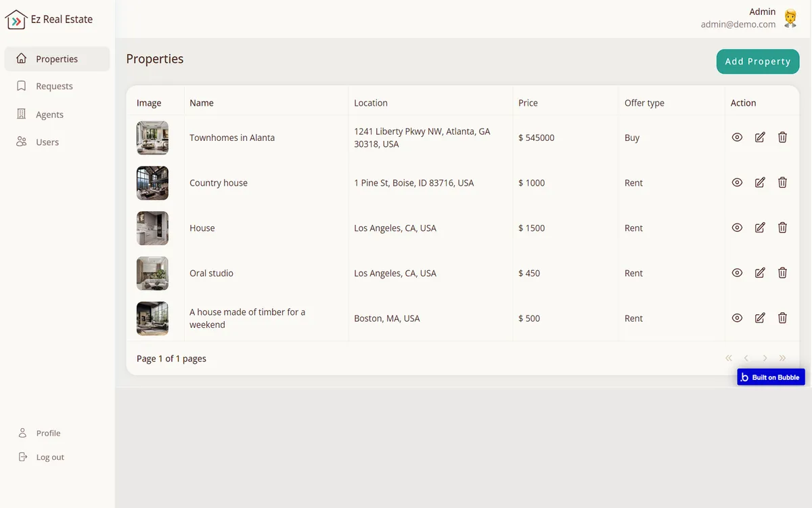The width and height of the screenshot is (812, 508).
Task: Click the Add Property button
Action: click(x=758, y=61)
